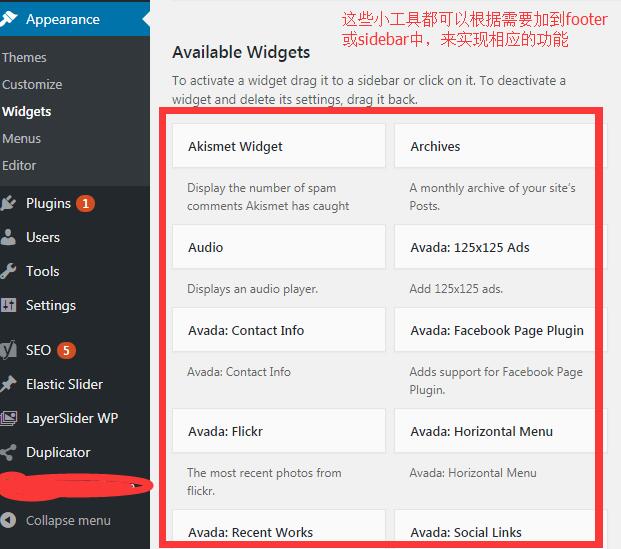Click the LayerSlider WP images icon

point(8,418)
